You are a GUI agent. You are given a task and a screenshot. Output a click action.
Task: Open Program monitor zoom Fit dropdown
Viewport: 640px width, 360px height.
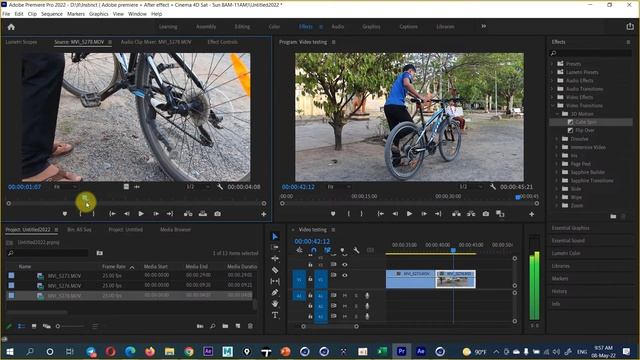click(x=339, y=187)
